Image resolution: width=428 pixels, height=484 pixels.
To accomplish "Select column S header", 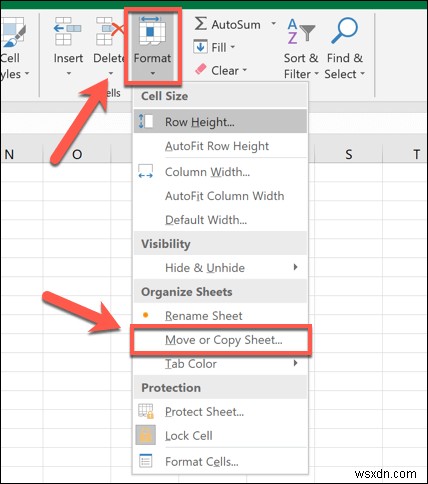I will click(x=348, y=154).
